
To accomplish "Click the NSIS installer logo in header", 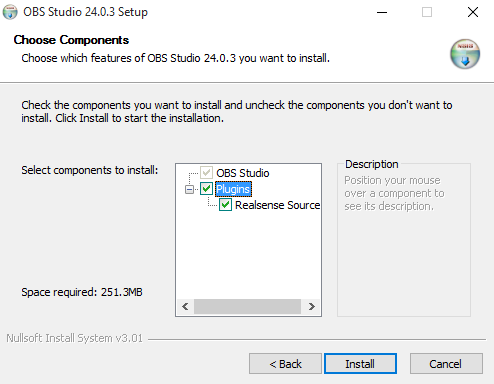I will [465, 54].
